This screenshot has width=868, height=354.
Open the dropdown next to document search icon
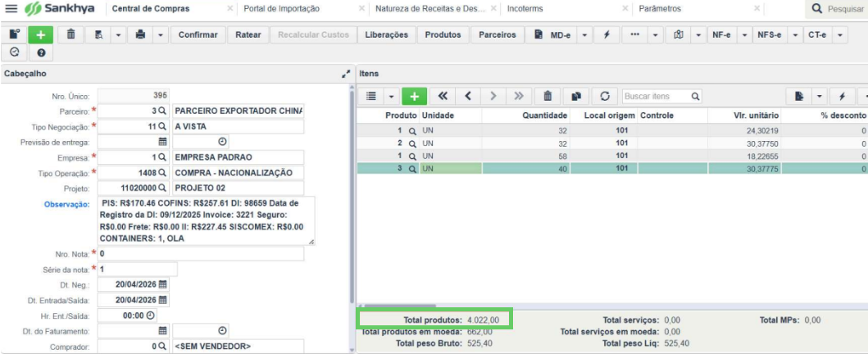tap(119, 35)
